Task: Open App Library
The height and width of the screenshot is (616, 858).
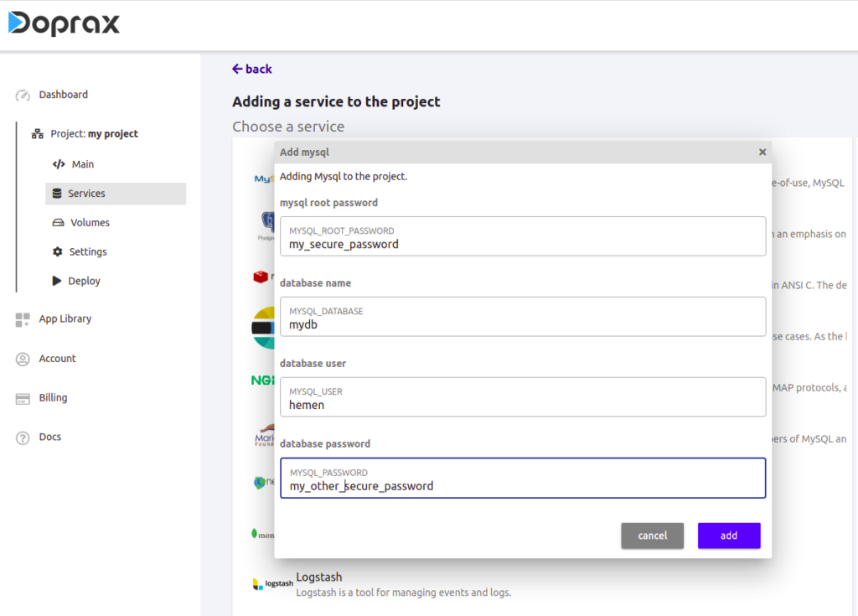Action: (65, 318)
